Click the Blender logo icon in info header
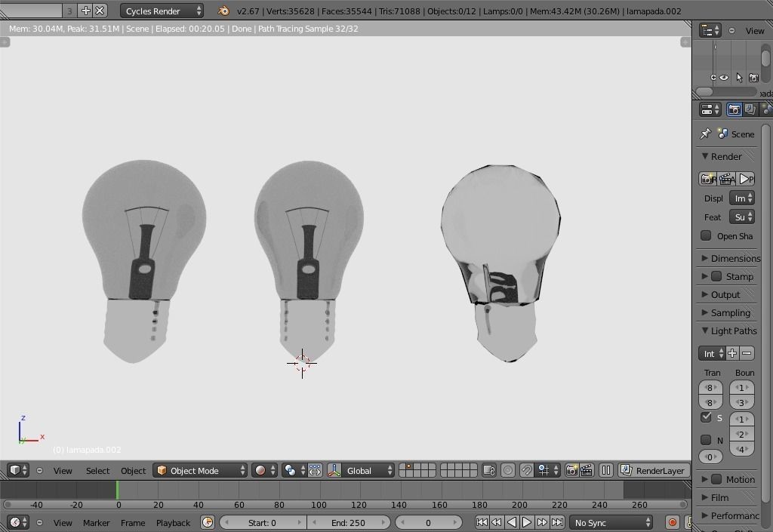This screenshot has width=773, height=532. (223, 11)
